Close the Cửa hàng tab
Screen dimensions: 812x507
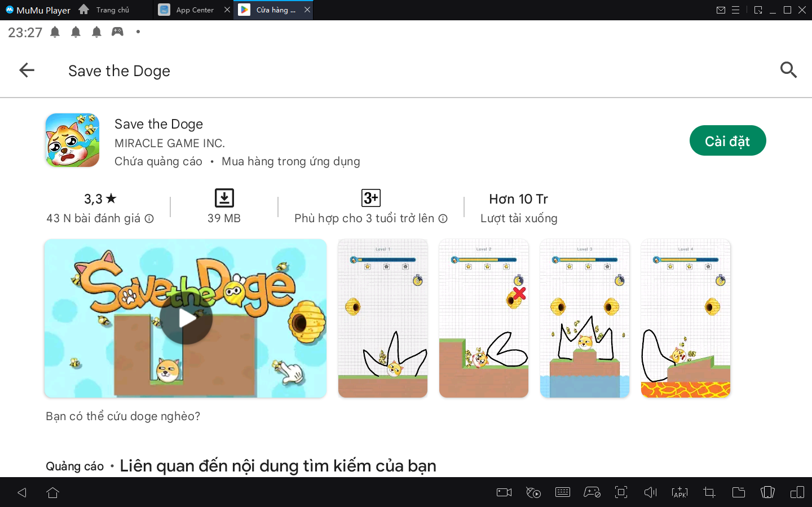tap(307, 10)
